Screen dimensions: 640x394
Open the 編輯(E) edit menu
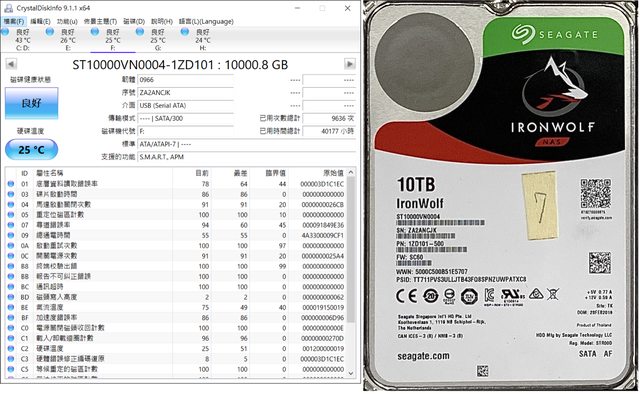click(40, 21)
